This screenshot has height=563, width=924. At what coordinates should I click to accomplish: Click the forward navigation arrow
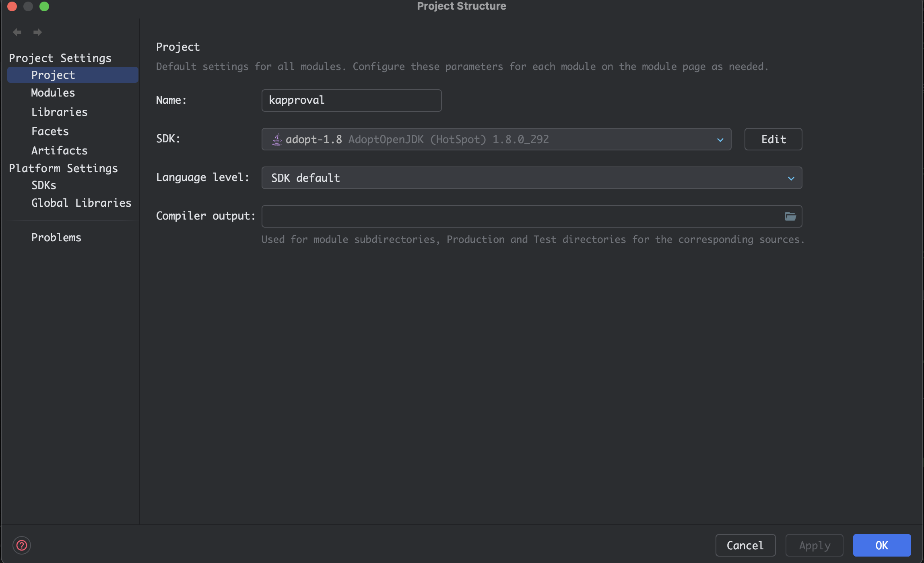tap(37, 32)
